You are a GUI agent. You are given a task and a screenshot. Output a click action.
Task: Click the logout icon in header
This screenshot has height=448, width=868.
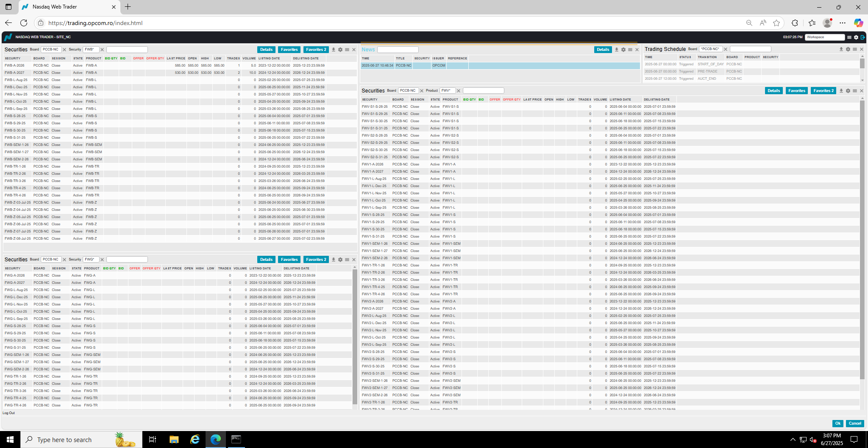click(862, 37)
